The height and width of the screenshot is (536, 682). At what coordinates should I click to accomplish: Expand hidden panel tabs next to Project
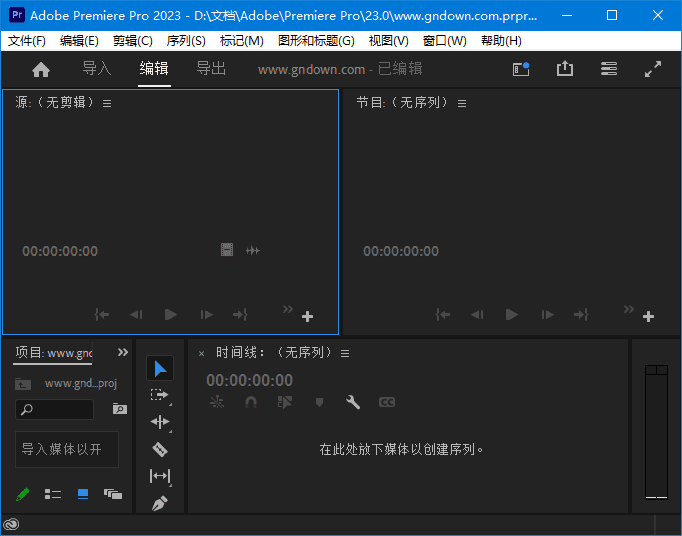pos(123,352)
